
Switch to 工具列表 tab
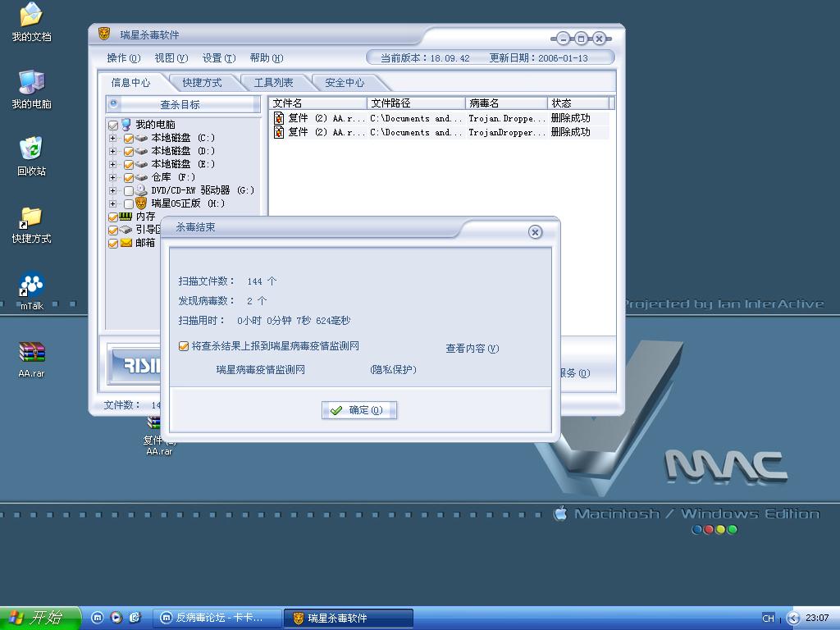click(x=273, y=83)
